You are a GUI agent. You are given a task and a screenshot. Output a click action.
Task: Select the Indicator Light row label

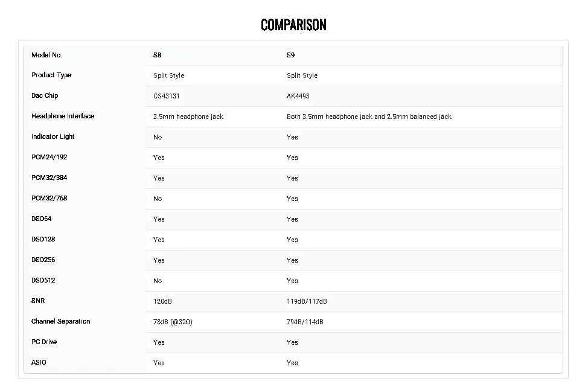pos(53,137)
